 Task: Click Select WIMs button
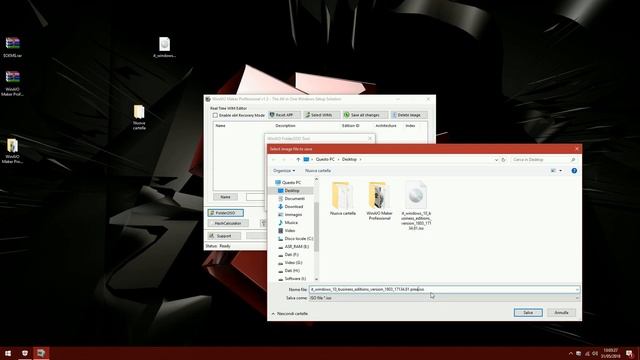tap(321, 115)
